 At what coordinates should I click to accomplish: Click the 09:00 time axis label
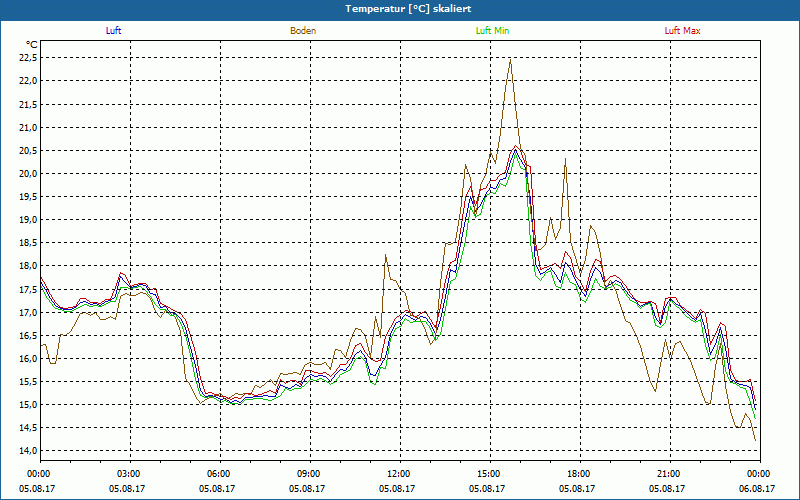coord(310,474)
